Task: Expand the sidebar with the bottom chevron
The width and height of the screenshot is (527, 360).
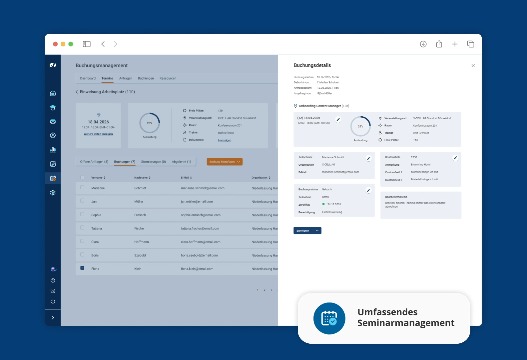Action: coord(53,317)
